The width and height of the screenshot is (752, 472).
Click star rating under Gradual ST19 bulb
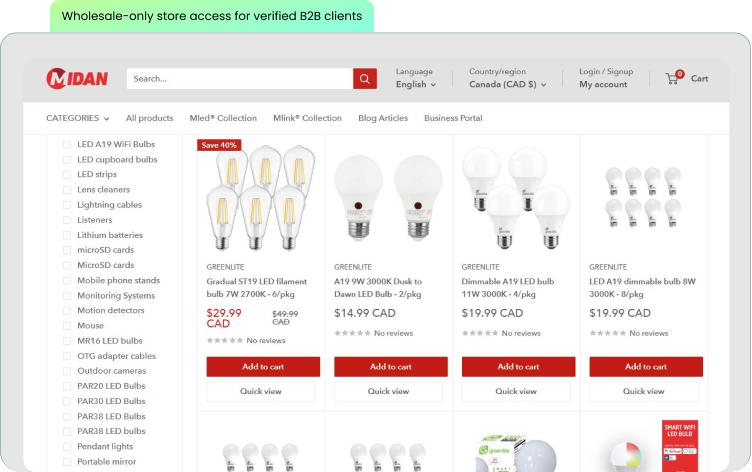tap(224, 341)
